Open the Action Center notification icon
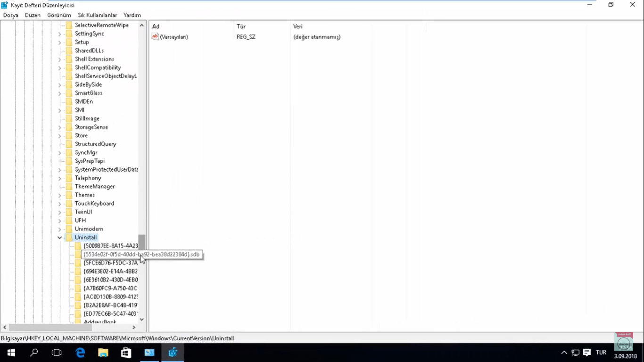Image resolution: width=644 pixels, height=362 pixels. click(x=587, y=353)
